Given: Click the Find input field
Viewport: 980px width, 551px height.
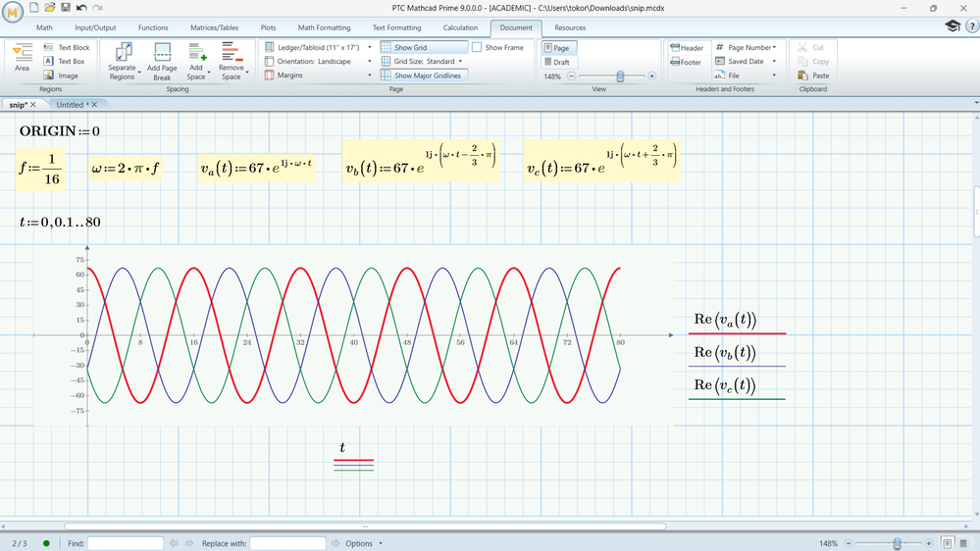Looking at the screenshot, I should click(x=126, y=543).
